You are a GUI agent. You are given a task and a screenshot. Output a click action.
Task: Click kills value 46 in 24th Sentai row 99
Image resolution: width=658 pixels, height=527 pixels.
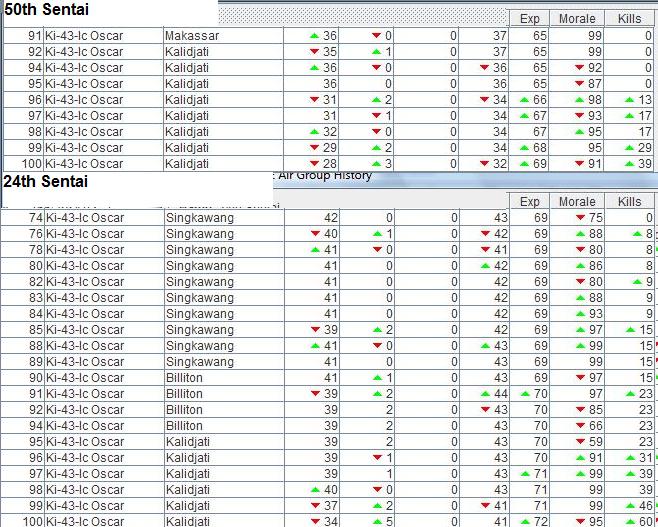point(646,506)
